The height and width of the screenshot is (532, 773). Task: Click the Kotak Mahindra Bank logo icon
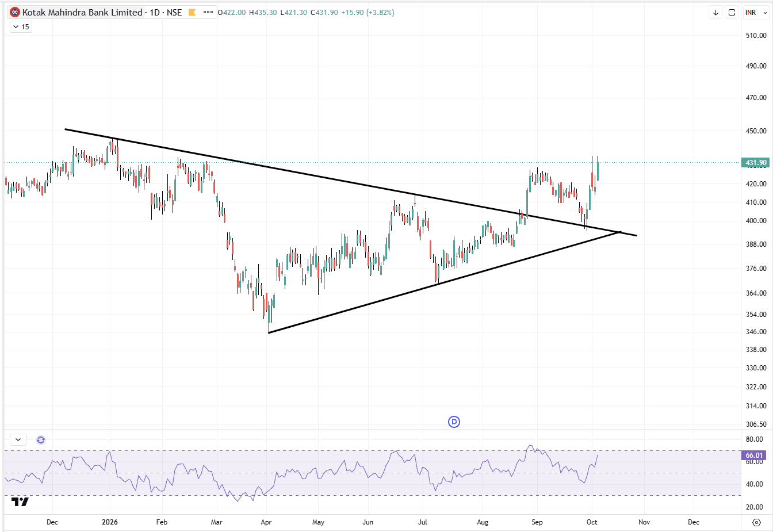pyautogui.click(x=15, y=12)
